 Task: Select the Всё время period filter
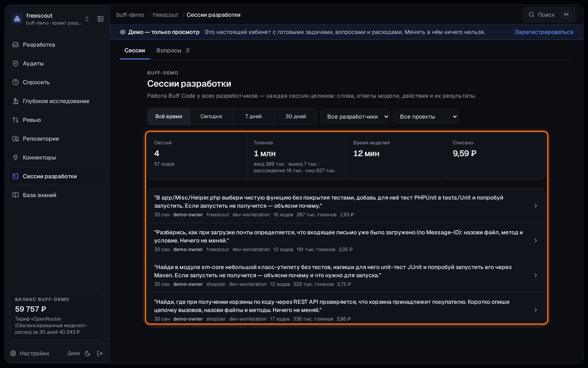[x=169, y=117]
